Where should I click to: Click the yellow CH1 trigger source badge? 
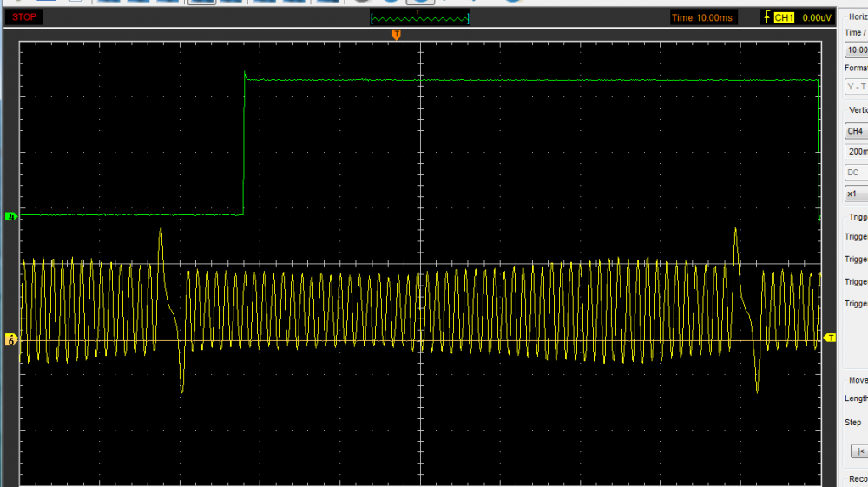pos(784,17)
